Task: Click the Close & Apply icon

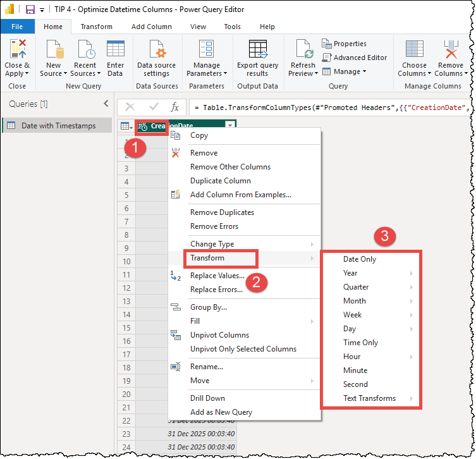Action: click(16, 50)
